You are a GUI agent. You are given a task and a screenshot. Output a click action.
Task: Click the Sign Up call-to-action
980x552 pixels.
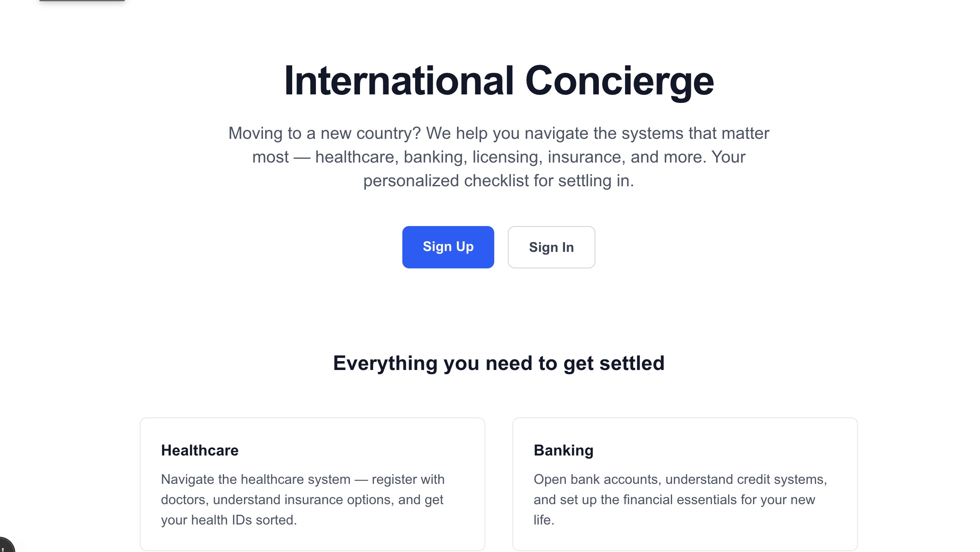click(x=448, y=247)
